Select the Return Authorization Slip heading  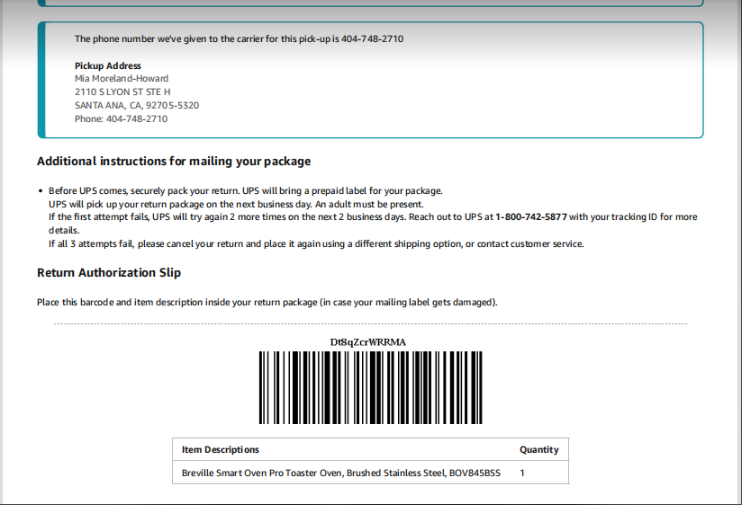(109, 273)
